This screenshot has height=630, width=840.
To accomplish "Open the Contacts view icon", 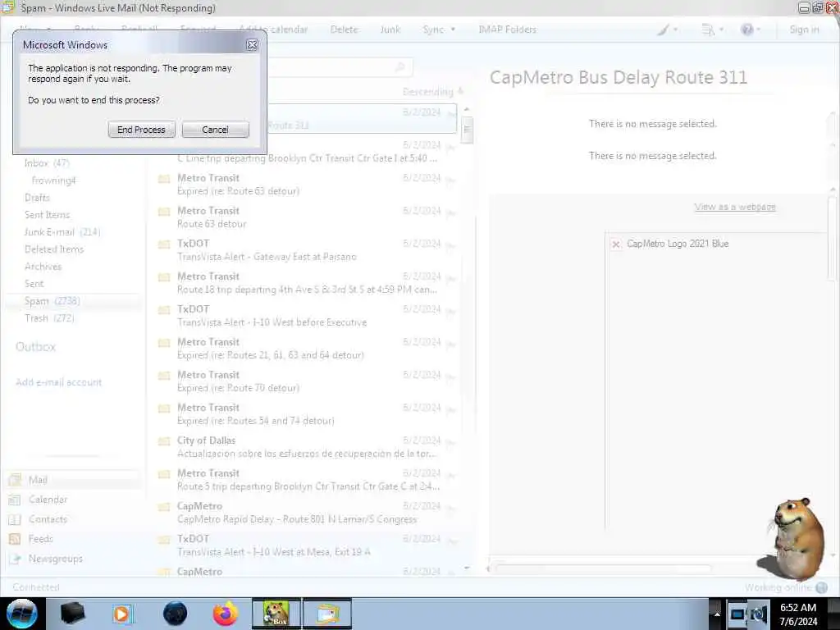I will point(15,519).
